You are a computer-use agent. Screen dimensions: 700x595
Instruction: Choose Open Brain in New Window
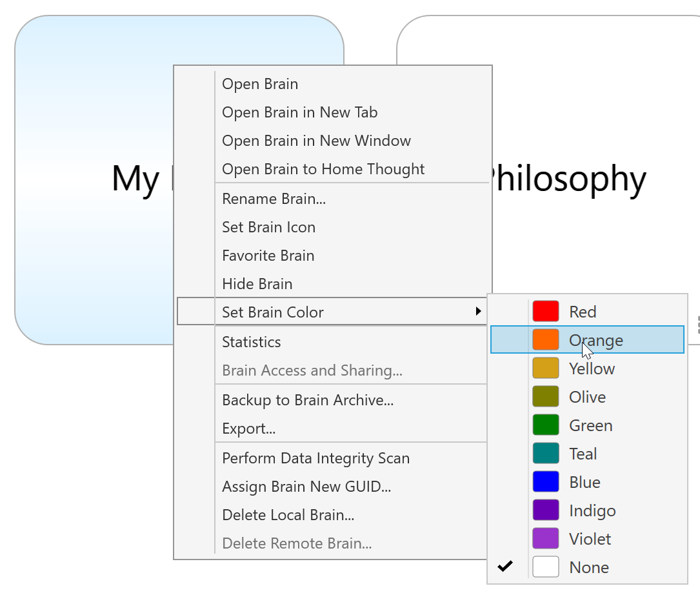point(316,141)
